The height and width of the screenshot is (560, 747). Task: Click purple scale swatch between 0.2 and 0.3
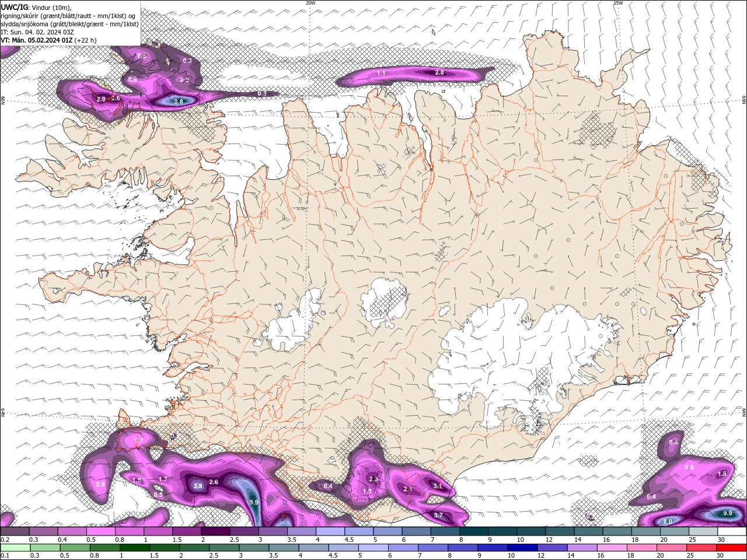14,531
